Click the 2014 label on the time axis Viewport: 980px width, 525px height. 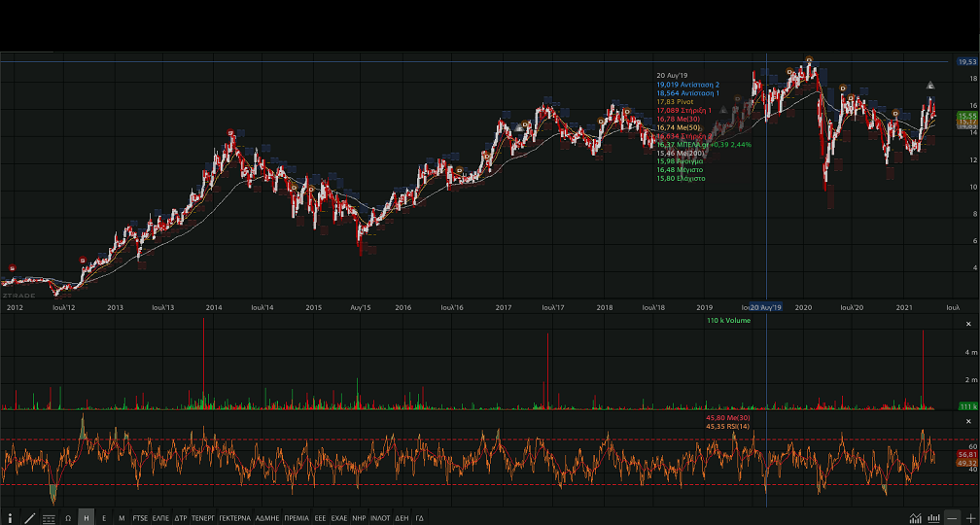tap(213, 307)
